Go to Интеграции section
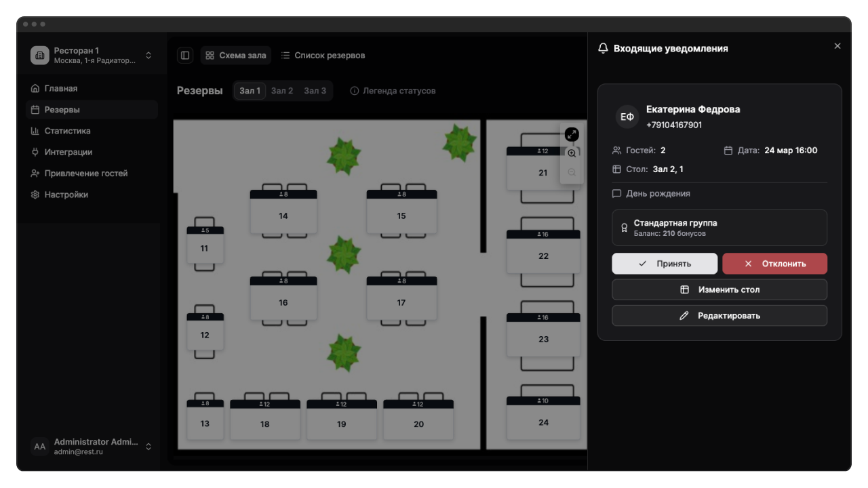The height and width of the screenshot is (488, 868). [x=68, y=152]
